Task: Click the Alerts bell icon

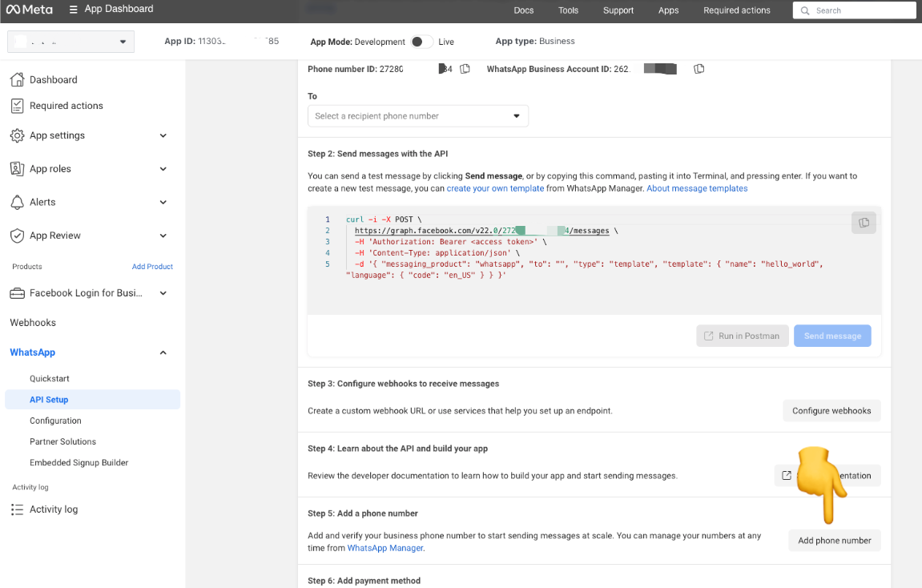Action: click(17, 202)
